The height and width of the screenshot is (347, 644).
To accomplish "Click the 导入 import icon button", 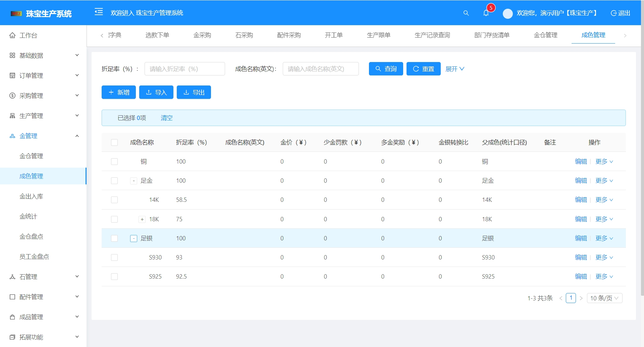I will 156,92.
